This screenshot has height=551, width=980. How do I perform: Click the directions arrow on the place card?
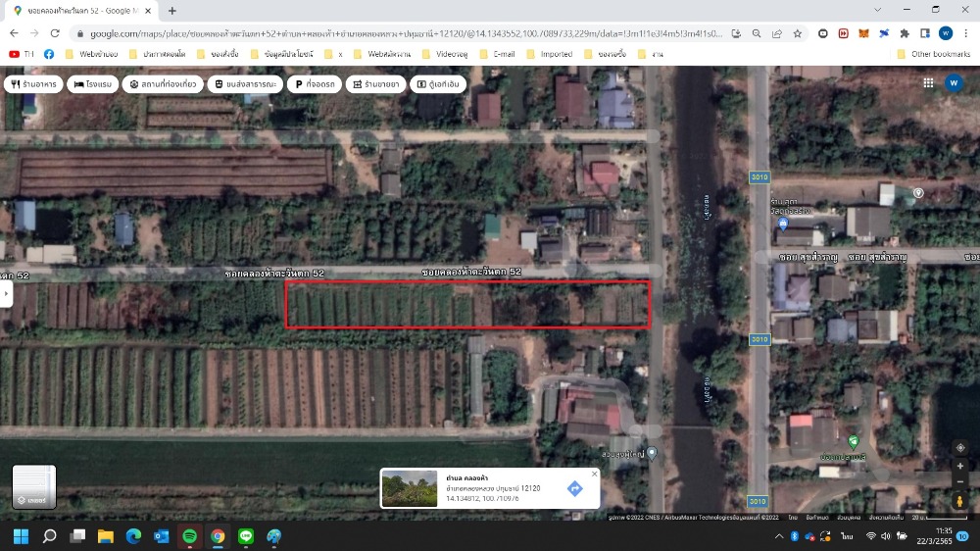[574, 488]
